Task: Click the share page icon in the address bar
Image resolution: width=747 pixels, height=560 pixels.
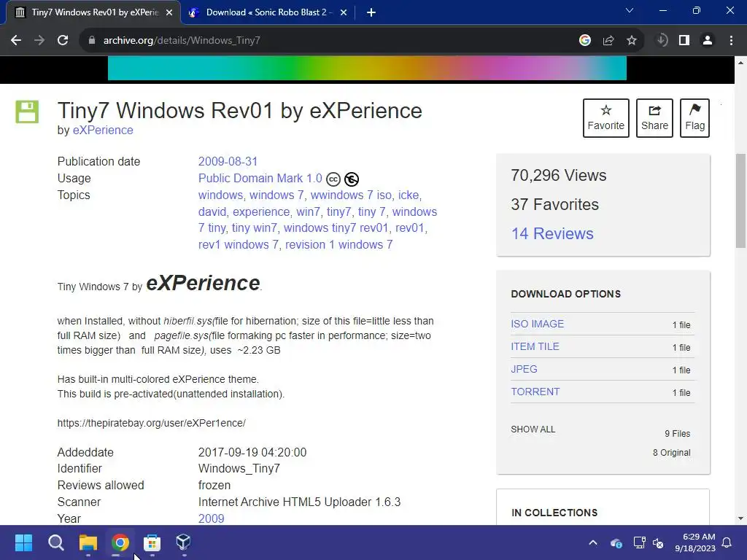Action: click(x=608, y=41)
